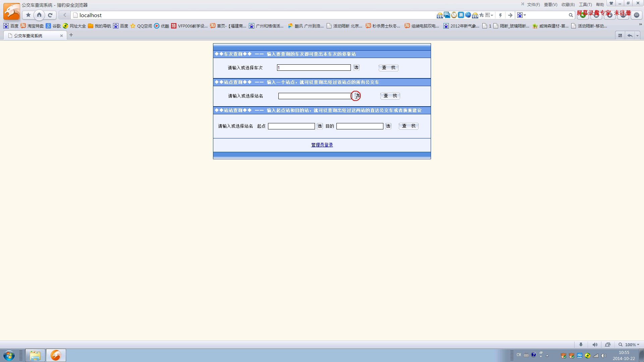Click the blue magnifier globe extension icon
644x362 pixels.
468,15
